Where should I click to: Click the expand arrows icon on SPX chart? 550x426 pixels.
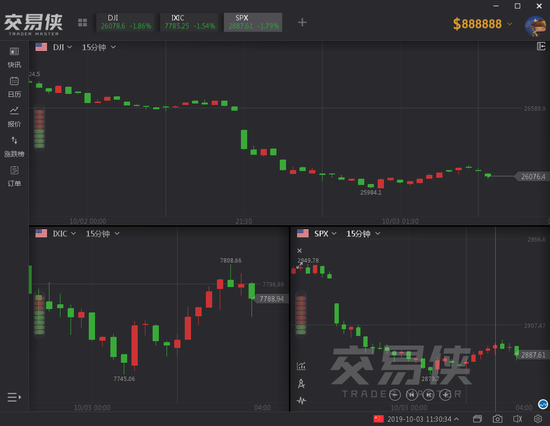coord(299,266)
